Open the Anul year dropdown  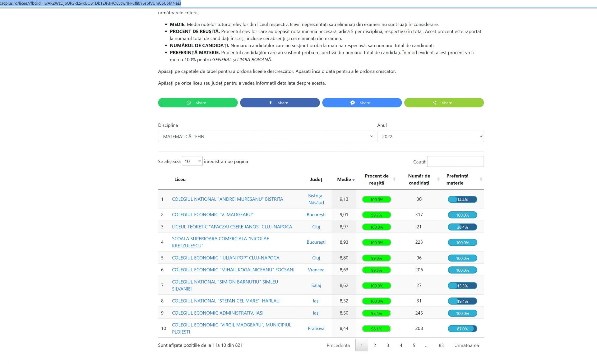coord(430,136)
